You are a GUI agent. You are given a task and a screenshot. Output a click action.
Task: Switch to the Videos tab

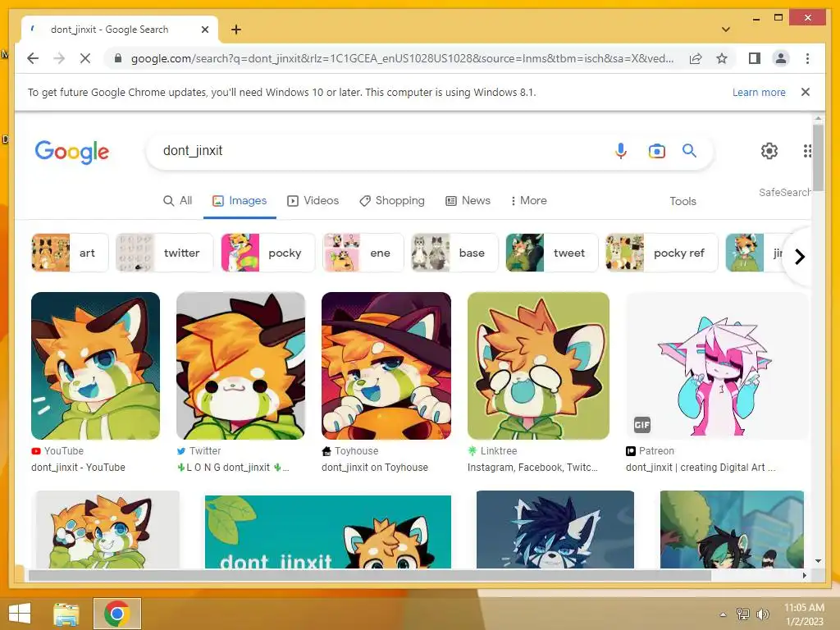[313, 201]
